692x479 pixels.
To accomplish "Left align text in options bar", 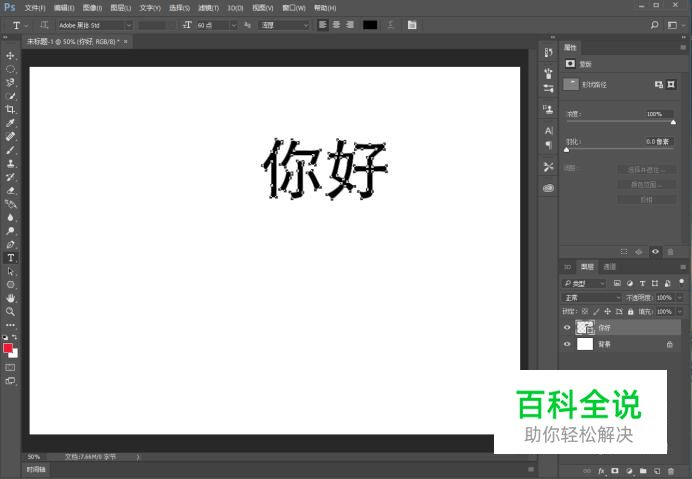I will tap(323, 25).
